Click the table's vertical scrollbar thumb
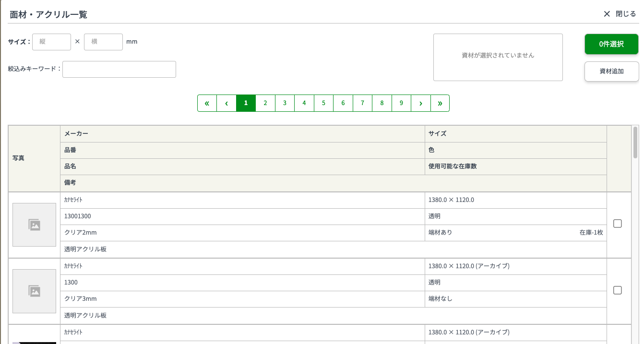Screen dimensions: 644x344 point(635,142)
